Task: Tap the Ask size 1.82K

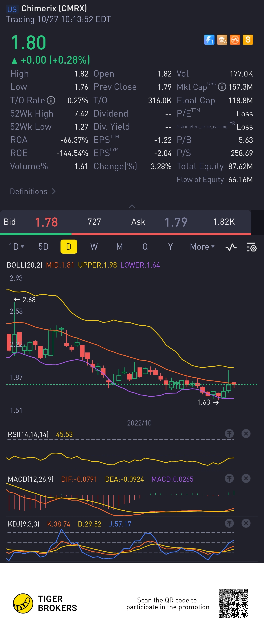Action: [x=224, y=222]
